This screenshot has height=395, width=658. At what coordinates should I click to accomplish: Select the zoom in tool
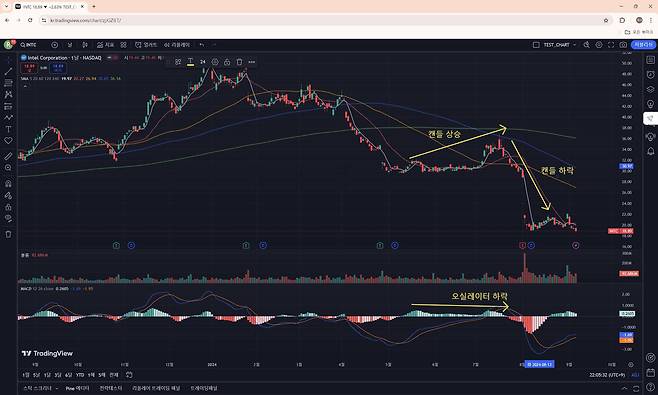pyautogui.click(x=8, y=167)
